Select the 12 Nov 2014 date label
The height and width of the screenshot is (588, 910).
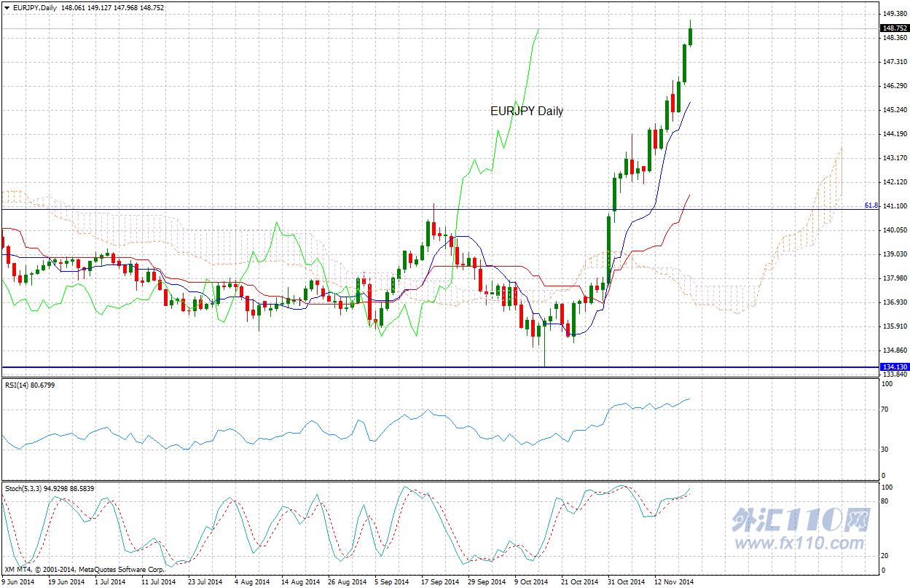(675, 582)
